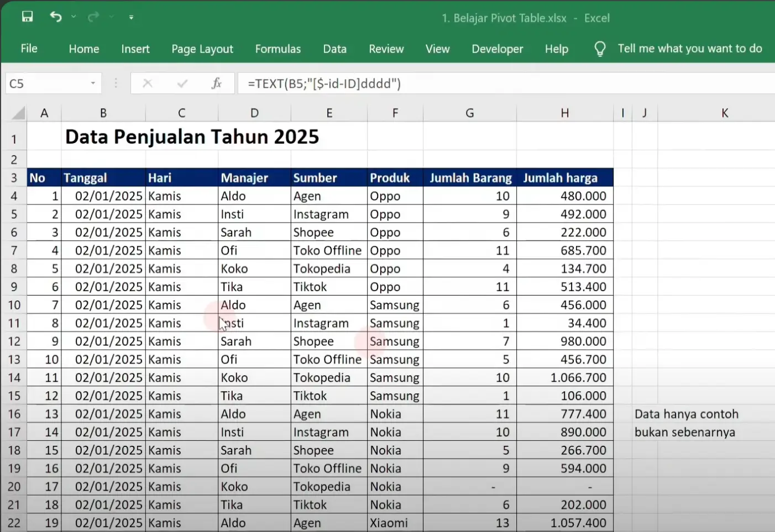Image resolution: width=775 pixels, height=532 pixels.
Task: Click the Tell me lightbulb icon
Action: [x=600, y=49]
